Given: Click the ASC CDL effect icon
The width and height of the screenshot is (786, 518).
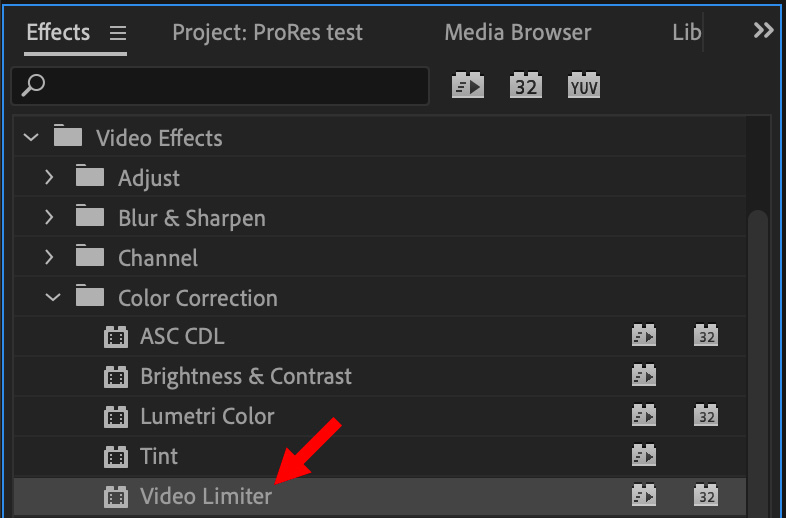Looking at the screenshot, I should pos(116,336).
